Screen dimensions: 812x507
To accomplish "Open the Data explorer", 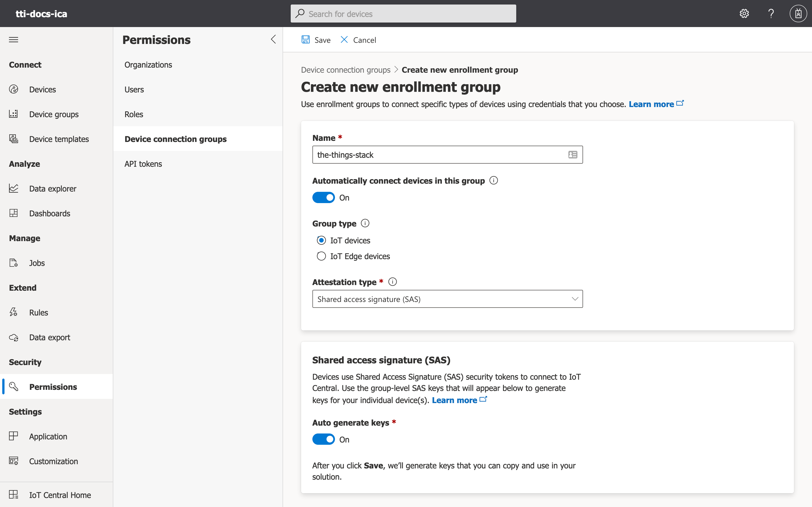I will tap(53, 188).
